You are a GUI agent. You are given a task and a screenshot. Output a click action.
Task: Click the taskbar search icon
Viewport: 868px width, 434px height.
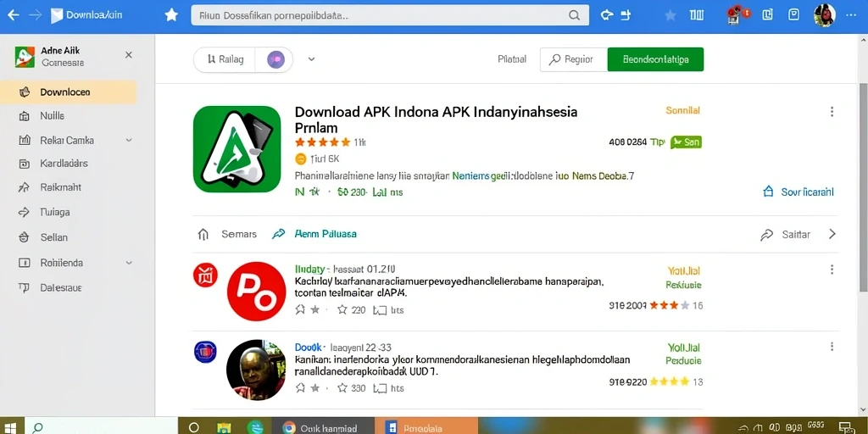click(x=37, y=427)
